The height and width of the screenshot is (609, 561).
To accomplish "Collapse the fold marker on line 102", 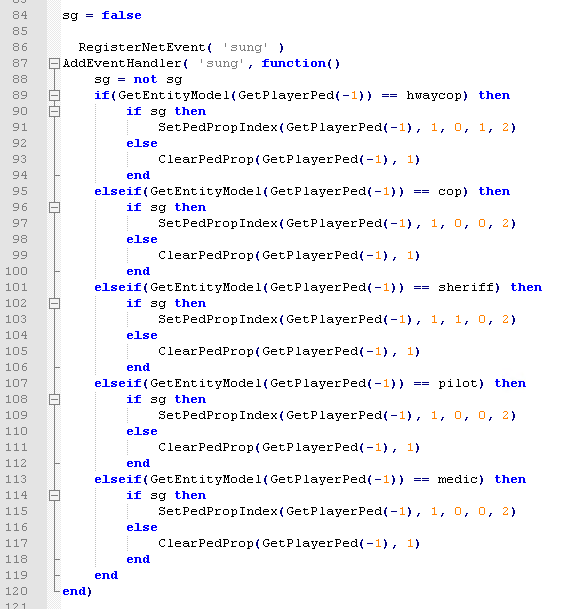I will (x=54, y=303).
